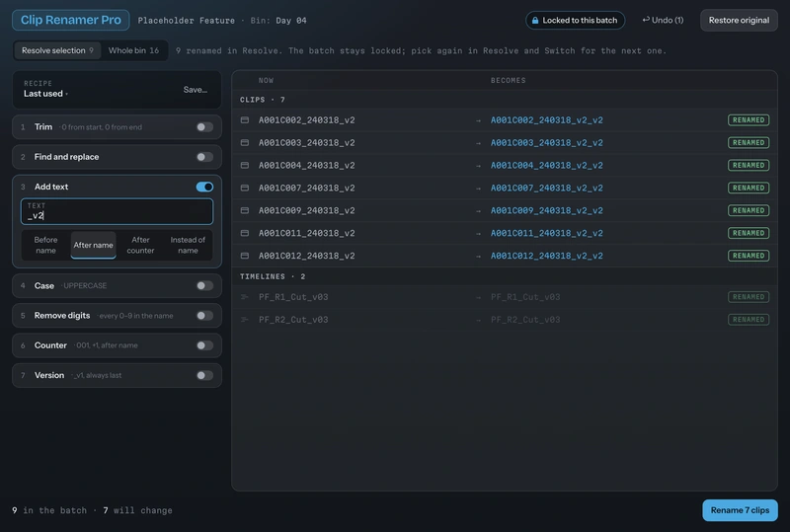Enable the Trim step toggle
The height and width of the screenshot is (532, 790).
[204, 127]
